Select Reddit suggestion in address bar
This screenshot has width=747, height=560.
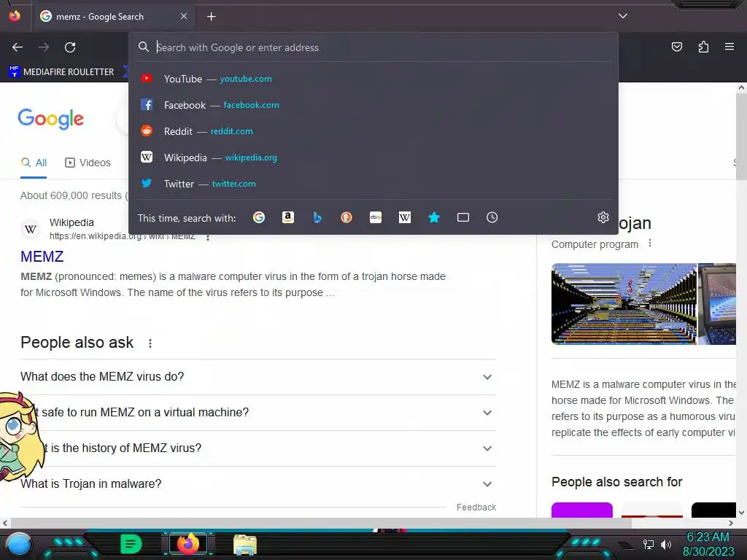[x=373, y=131]
